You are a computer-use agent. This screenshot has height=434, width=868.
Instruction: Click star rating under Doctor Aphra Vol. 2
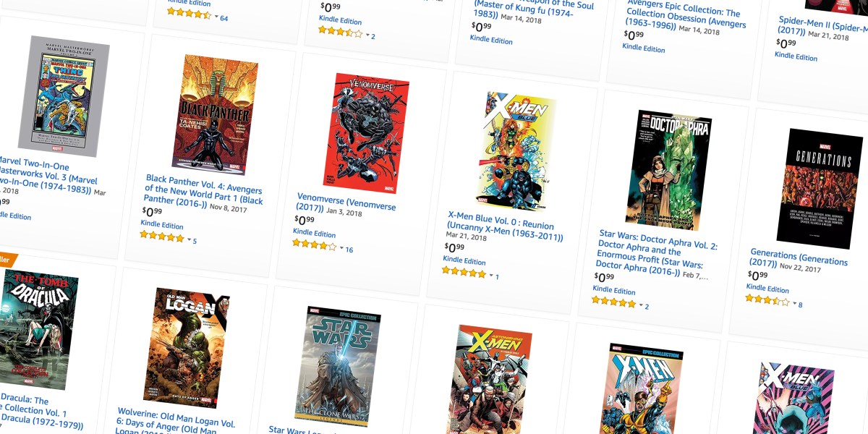pyautogui.click(x=613, y=302)
